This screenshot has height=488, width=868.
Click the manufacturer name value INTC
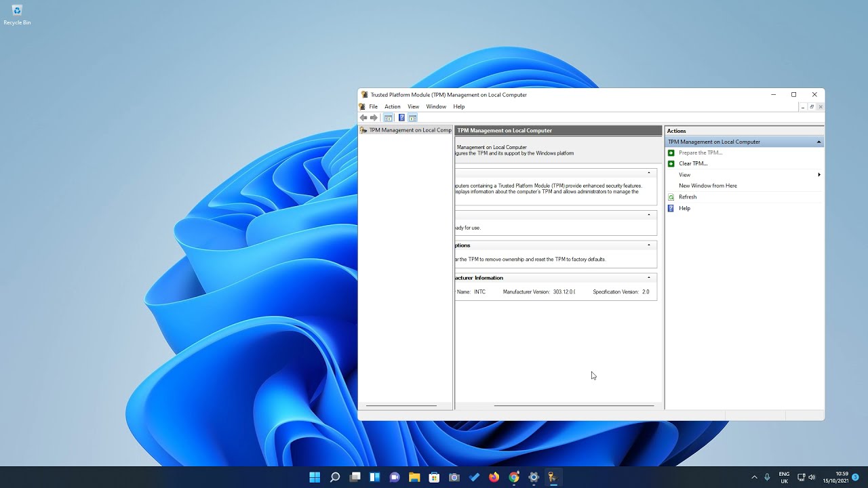(479, 292)
